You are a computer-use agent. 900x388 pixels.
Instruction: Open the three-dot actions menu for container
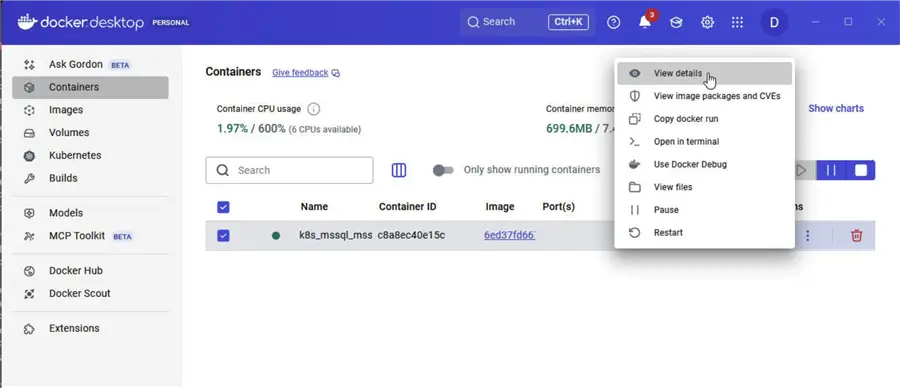(x=808, y=235)
